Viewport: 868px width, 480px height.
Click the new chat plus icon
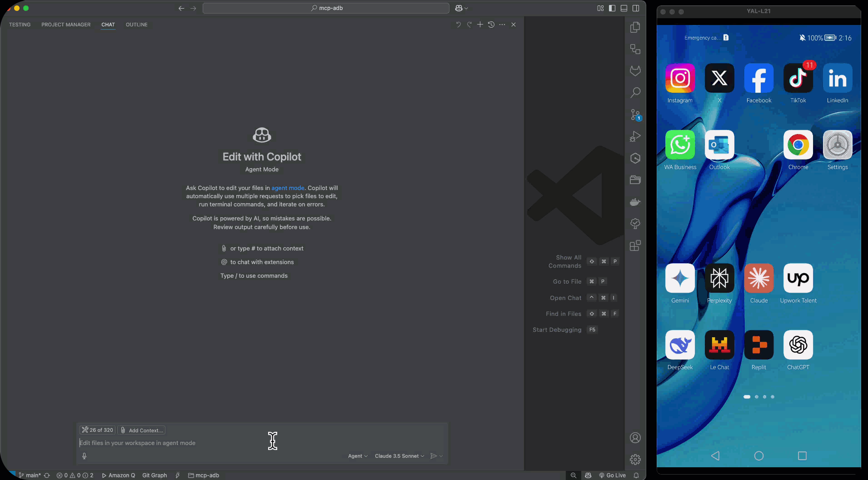480,25
